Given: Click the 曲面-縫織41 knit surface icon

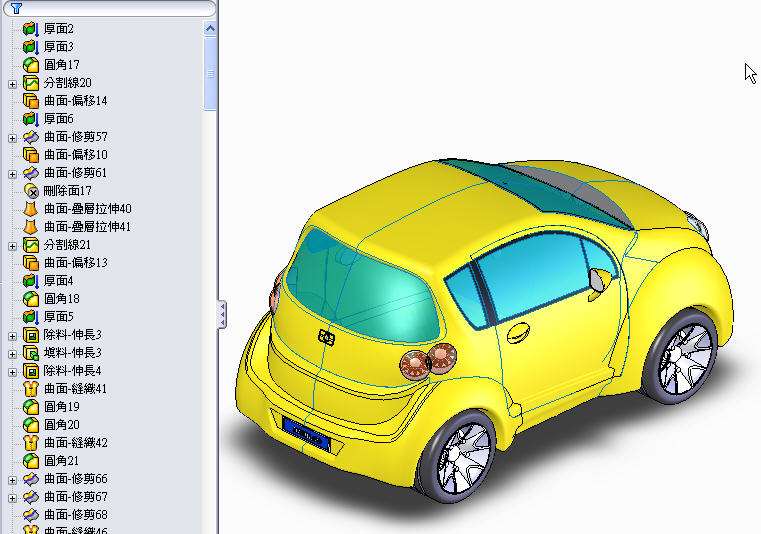Looking at the screenshot, I should coord(31,389).
